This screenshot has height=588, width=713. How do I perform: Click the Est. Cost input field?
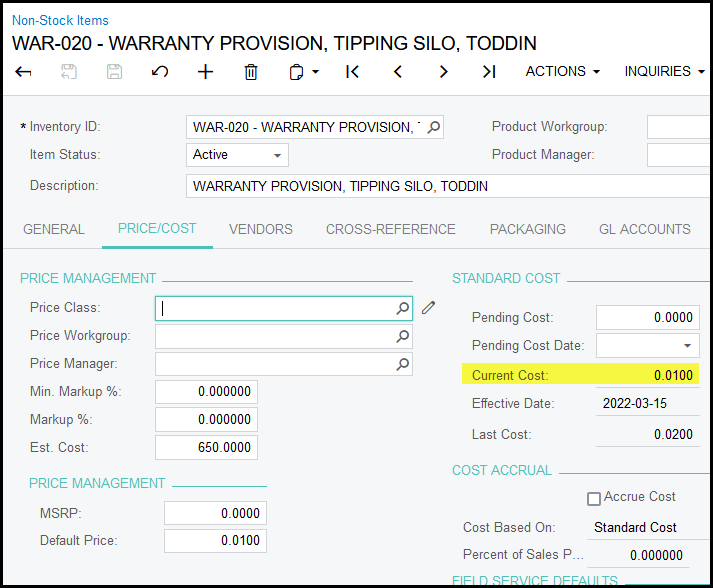pos(206,447)
